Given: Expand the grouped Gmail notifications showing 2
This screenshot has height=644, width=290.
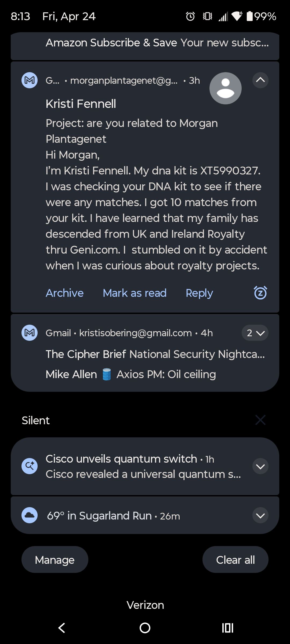Looking at the screenshot, I should click(255, 333).
